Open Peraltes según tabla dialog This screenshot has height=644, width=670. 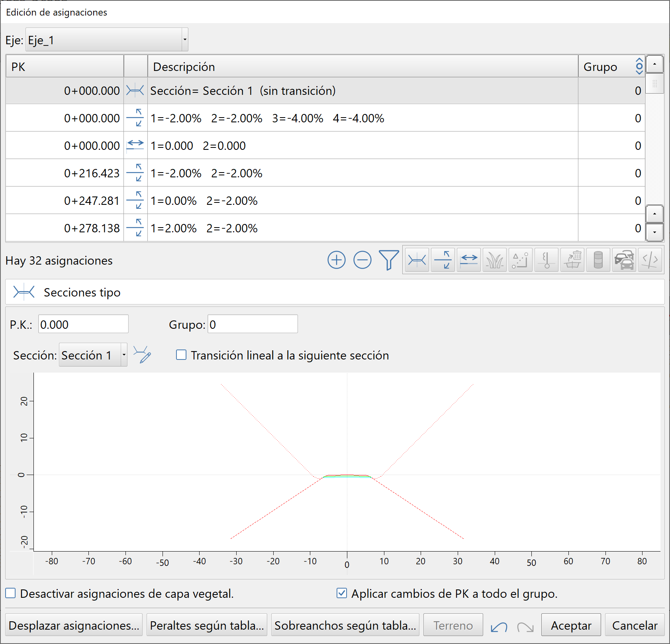click(207, 625)
